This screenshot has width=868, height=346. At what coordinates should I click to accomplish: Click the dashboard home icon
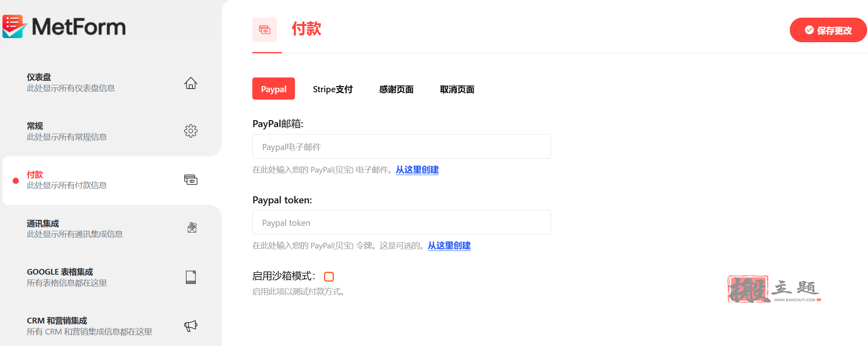point(190,83)
